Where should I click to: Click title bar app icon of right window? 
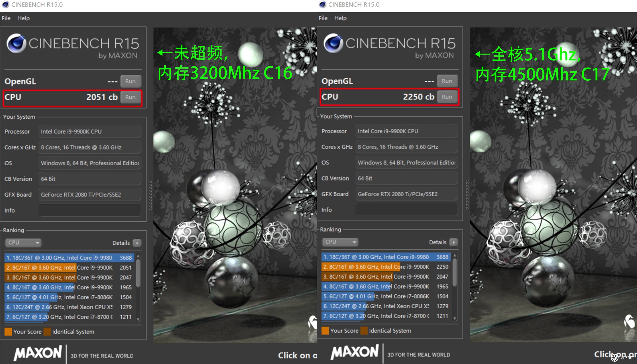[323, 5]
